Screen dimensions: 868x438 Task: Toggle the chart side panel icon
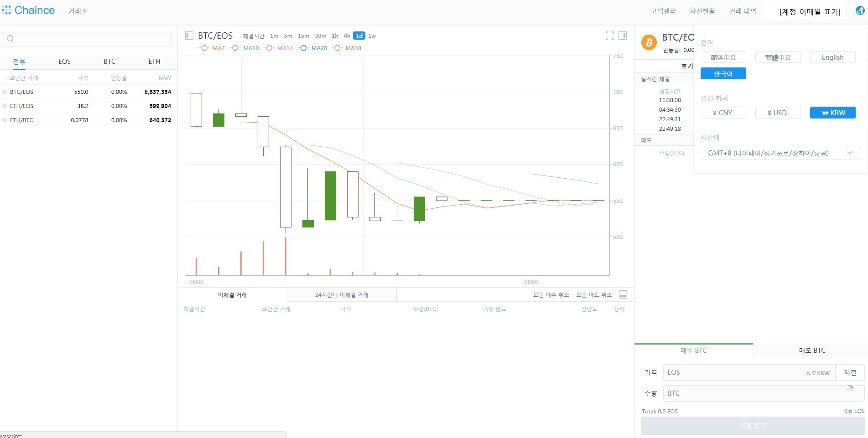[x=623, y=35]
